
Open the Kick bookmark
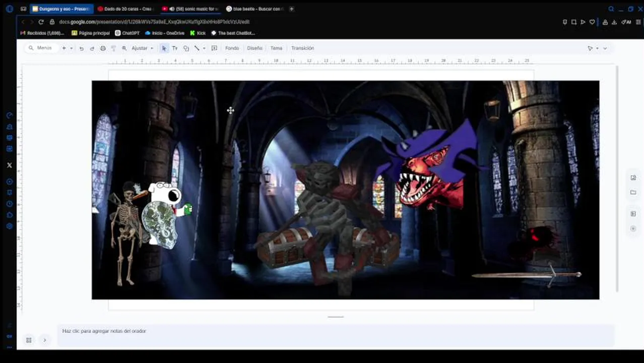(198, 33)
